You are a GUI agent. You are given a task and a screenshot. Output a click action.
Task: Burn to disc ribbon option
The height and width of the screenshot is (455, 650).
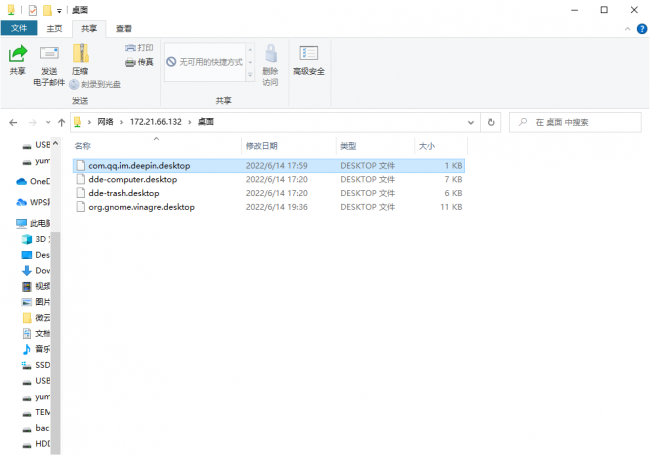95,85
